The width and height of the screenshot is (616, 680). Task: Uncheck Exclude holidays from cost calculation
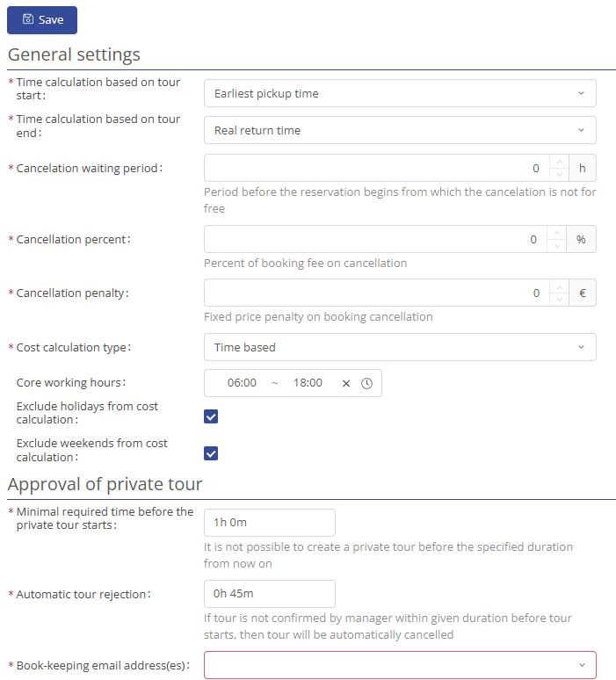[x=211, y=416]
